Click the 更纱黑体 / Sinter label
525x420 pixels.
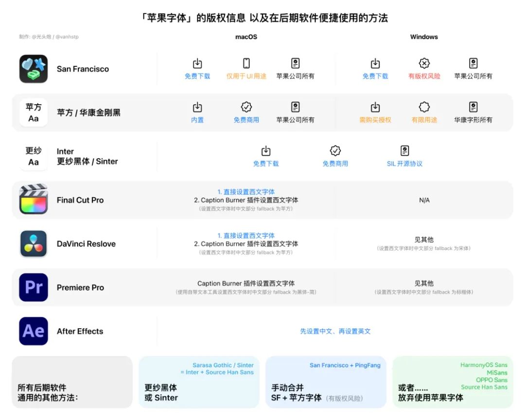tap(87, 162)
